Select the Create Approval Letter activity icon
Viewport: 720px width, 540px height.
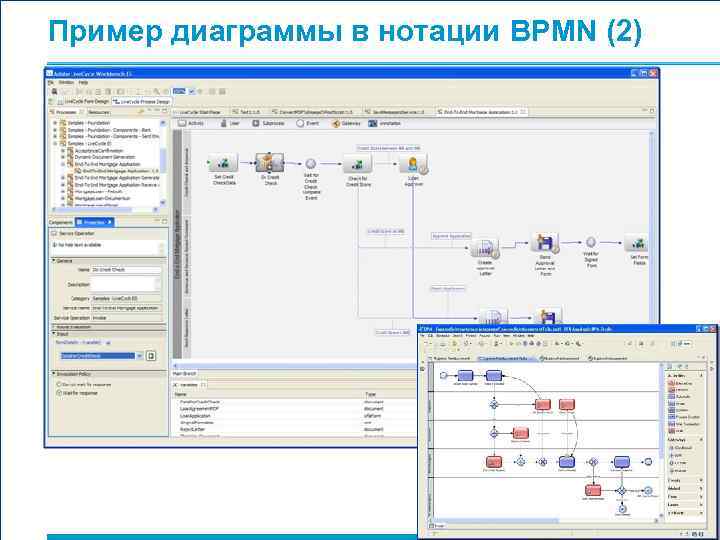[x=485, y=248]
